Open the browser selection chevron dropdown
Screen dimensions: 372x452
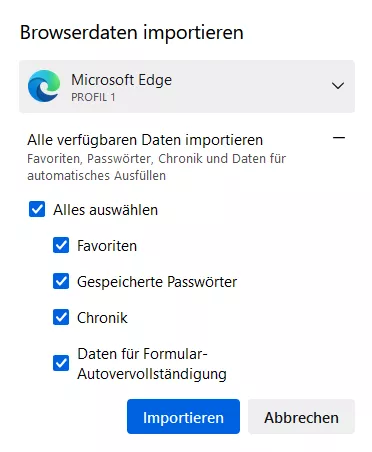(x=338, y=86)
